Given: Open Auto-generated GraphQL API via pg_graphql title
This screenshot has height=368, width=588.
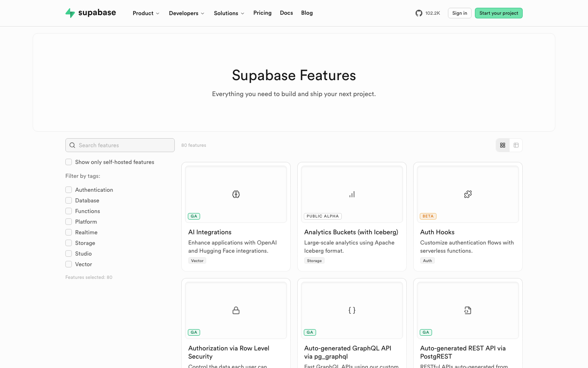Looking at the screenshot, I should click(347, 352).
